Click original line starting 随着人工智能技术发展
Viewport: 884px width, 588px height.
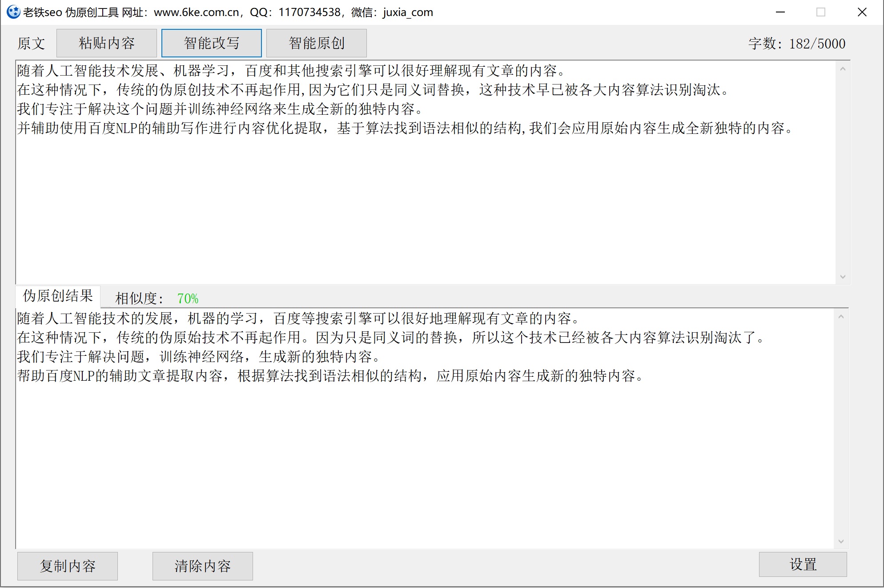[291, 71]
